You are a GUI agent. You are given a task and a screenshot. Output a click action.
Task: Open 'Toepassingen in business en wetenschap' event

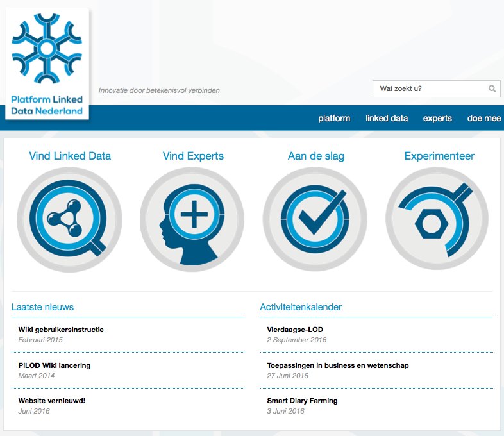(338, 365)
